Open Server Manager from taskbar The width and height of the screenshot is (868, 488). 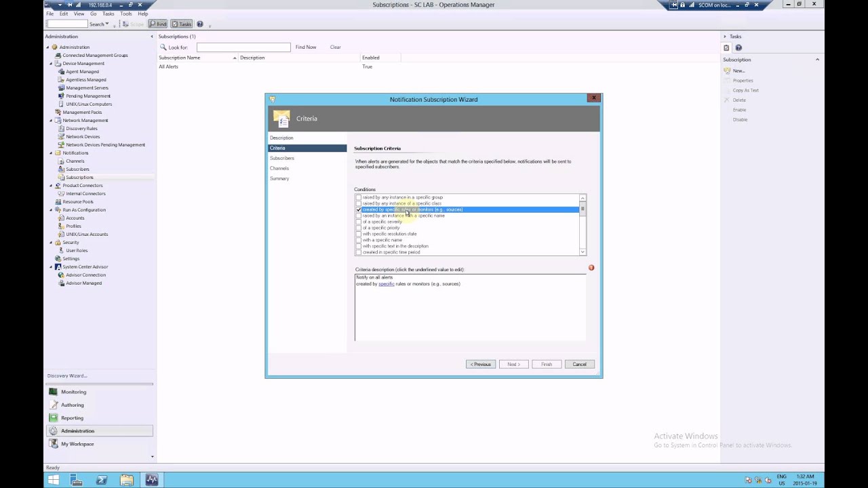[x=77, y=480]
